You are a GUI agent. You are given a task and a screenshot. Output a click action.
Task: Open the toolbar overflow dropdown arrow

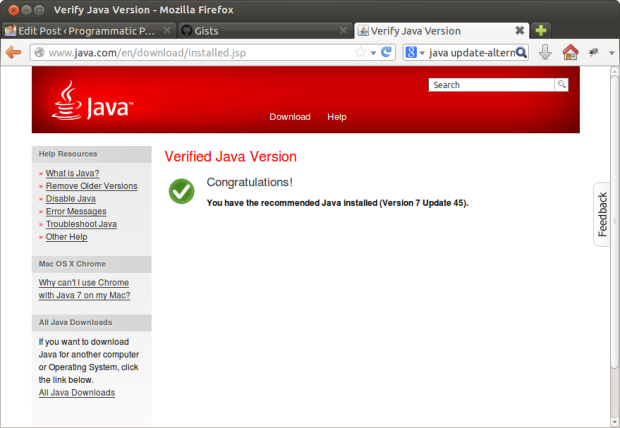click(x=612, y=53)
